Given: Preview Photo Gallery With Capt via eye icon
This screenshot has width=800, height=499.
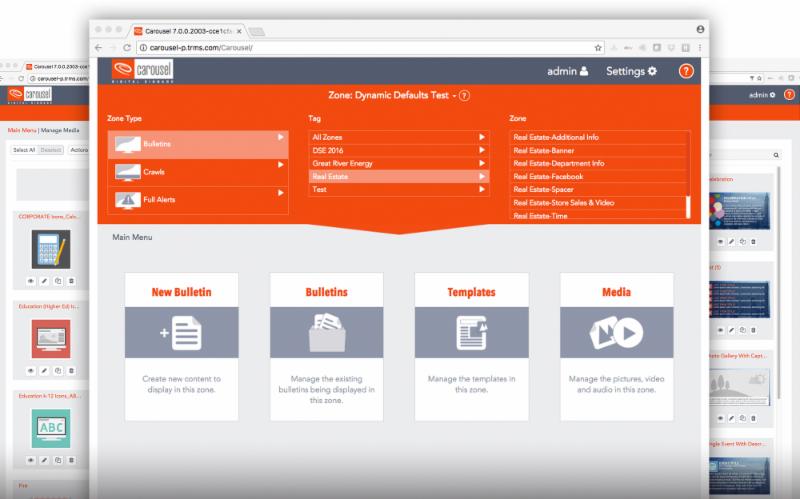Looking at the screenshot, I should pyautogui.click(x=720, y=418).
